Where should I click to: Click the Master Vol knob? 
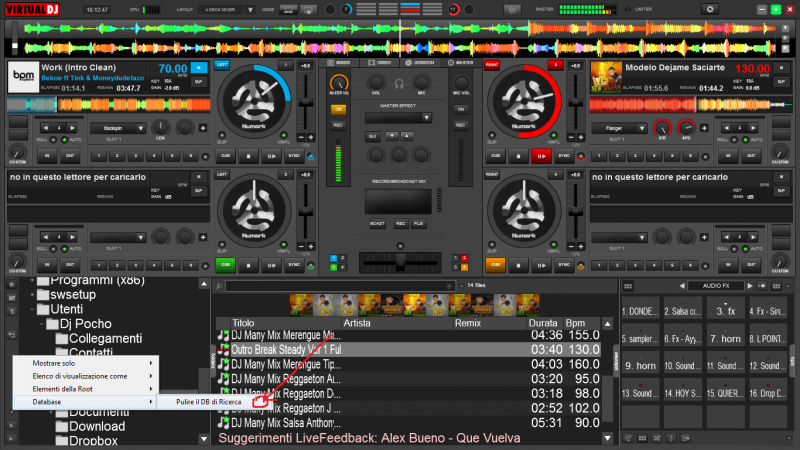[339, 82]
